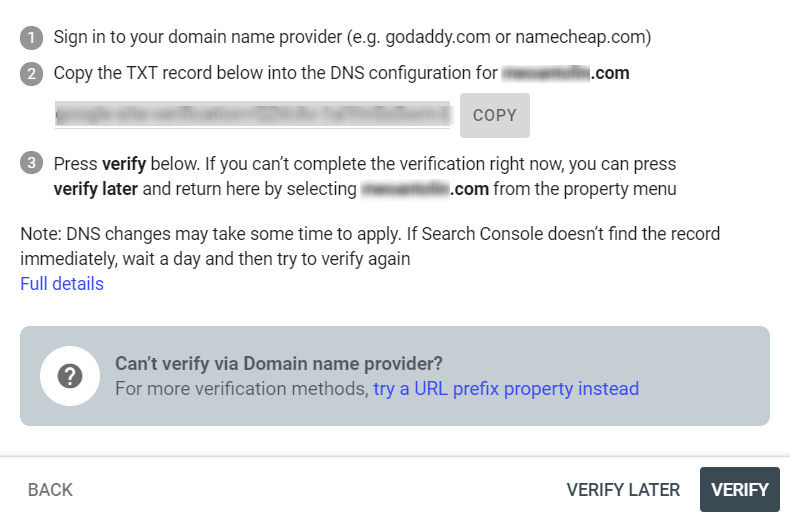Click the 'Can't verify via Domain name provider?' heading
790x518 pixels.
[x=279, y=363]
